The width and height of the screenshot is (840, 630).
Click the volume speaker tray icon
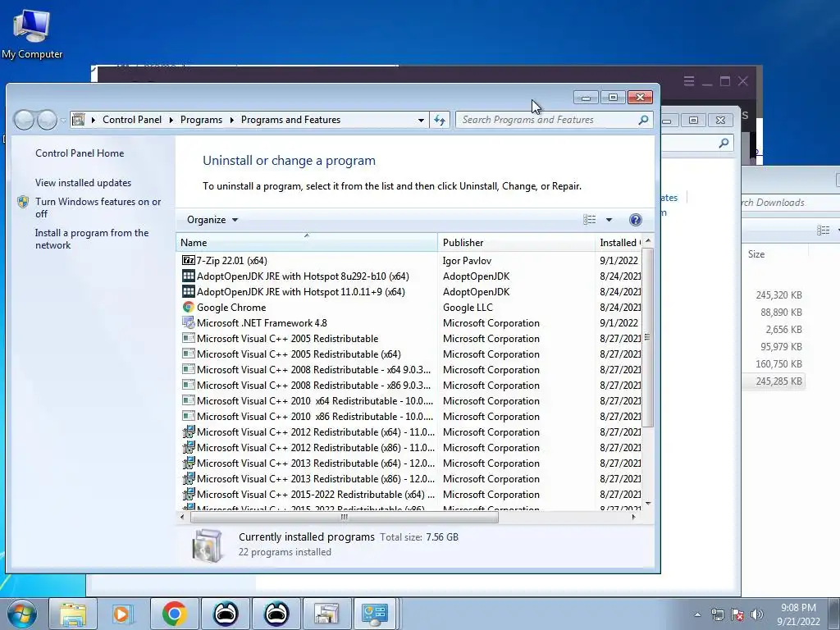tap(756, 614)
